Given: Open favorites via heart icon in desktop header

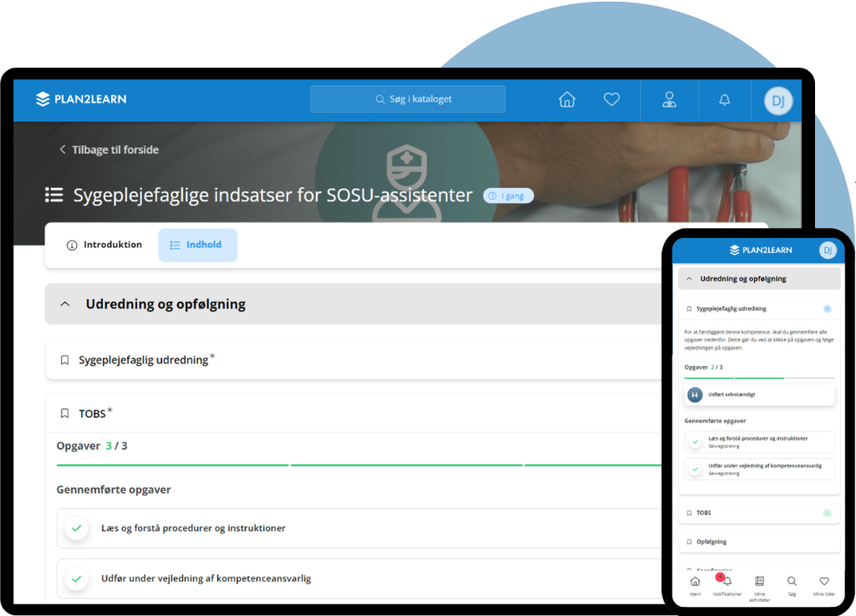Looking at the screenshot, I should 612,99.
